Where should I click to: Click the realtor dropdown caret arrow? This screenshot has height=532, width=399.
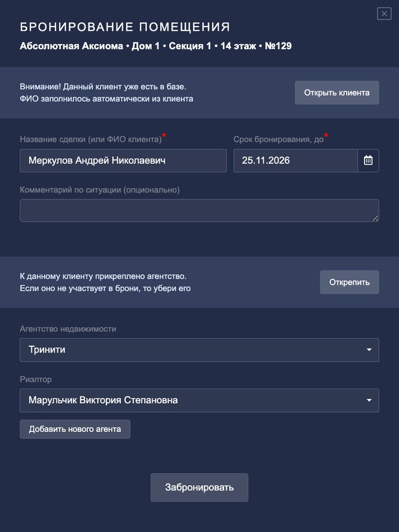tap(369, 401)
